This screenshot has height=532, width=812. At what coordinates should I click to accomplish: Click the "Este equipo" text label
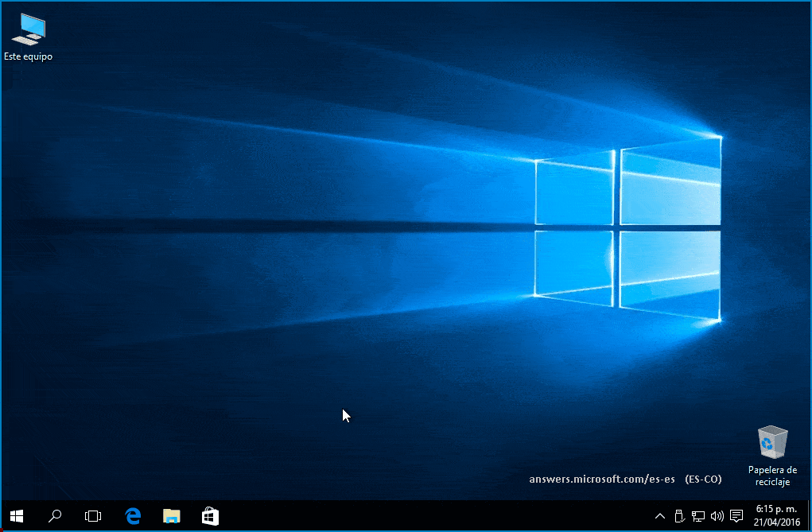tap(29, 56)
